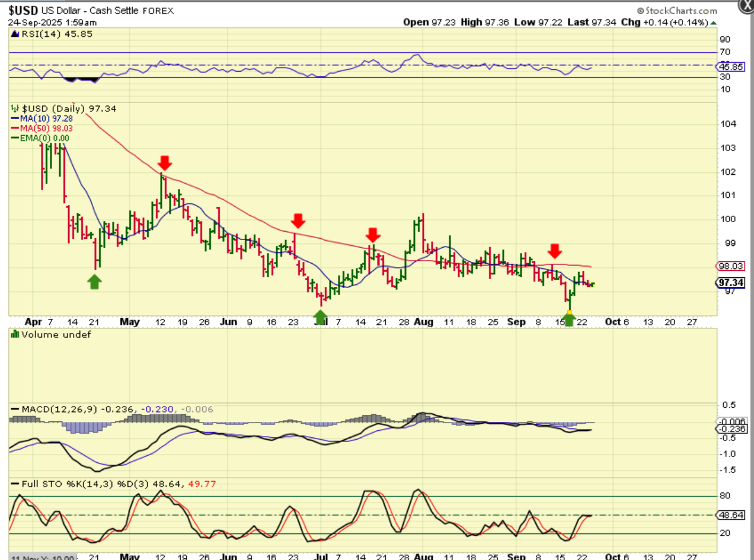Open the StockCharts.com copyright link
The width and height of the screenshot is (754, 560).
(677, 11)
